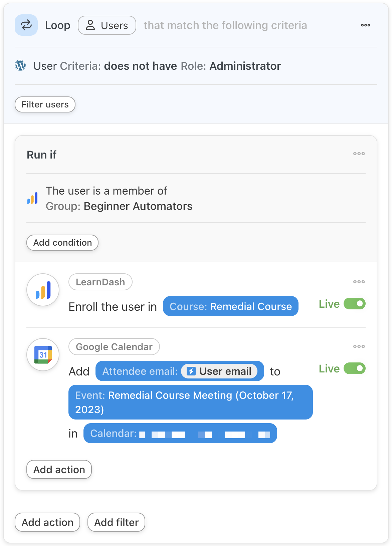Edit the Attendee email field
Screen dimensions: 392x546
180,371
